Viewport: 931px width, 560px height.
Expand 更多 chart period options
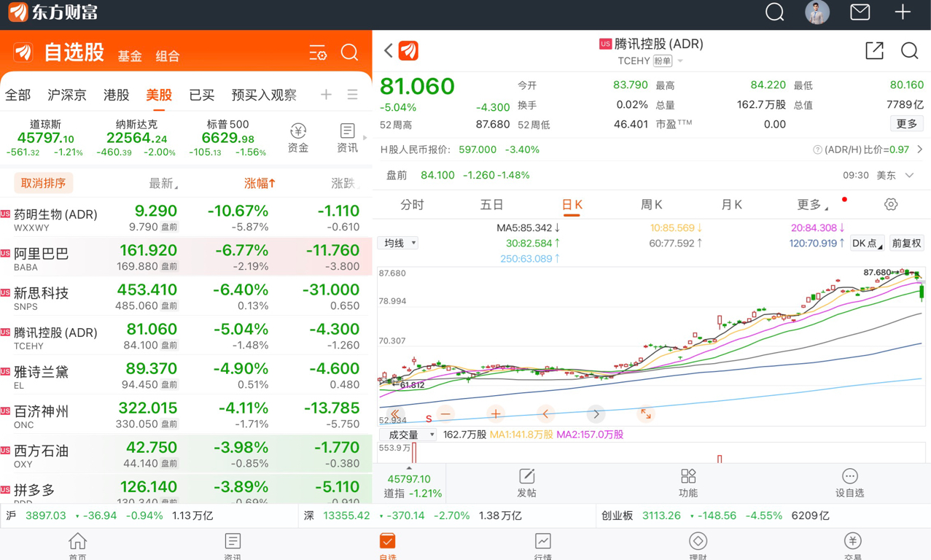click(x=813, y=205)
